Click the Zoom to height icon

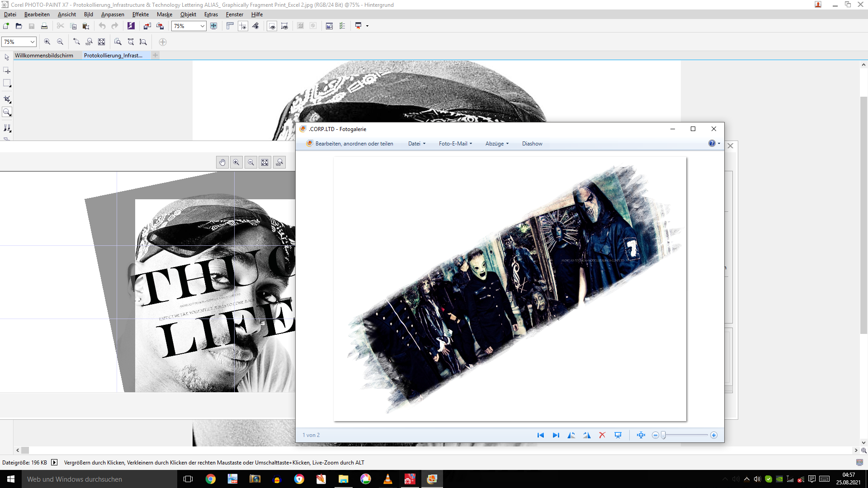(143, 42)
